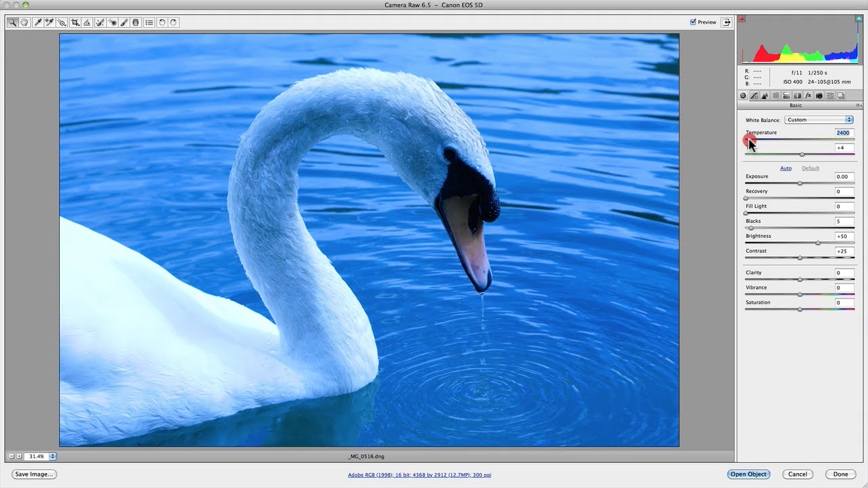Open the Camera Raw preferences dialog icon
This screenshot has width=868, height=488.
point(149,22)
